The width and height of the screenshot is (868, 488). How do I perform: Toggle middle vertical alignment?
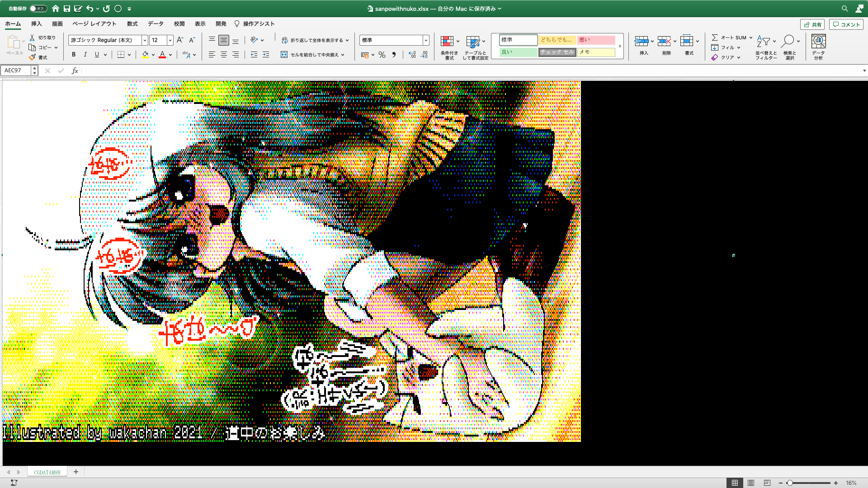224,40
